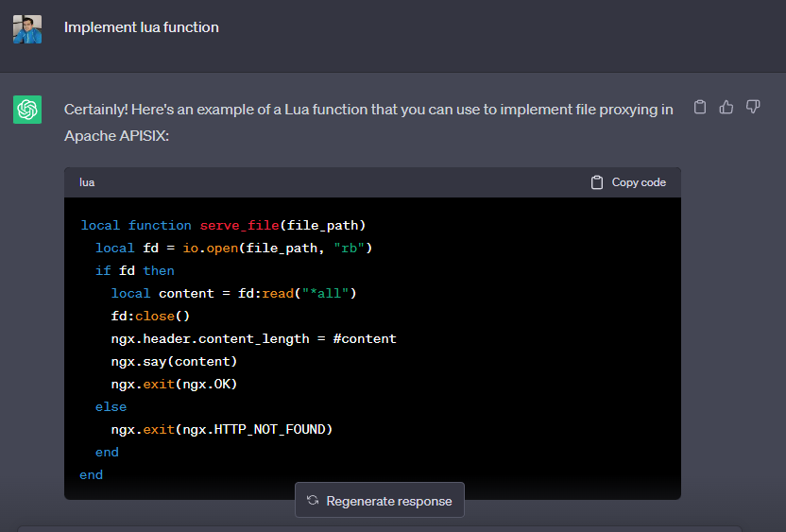Click the user profile avatar photo
Screen dimensions: 786x532
tap(27, 28)
